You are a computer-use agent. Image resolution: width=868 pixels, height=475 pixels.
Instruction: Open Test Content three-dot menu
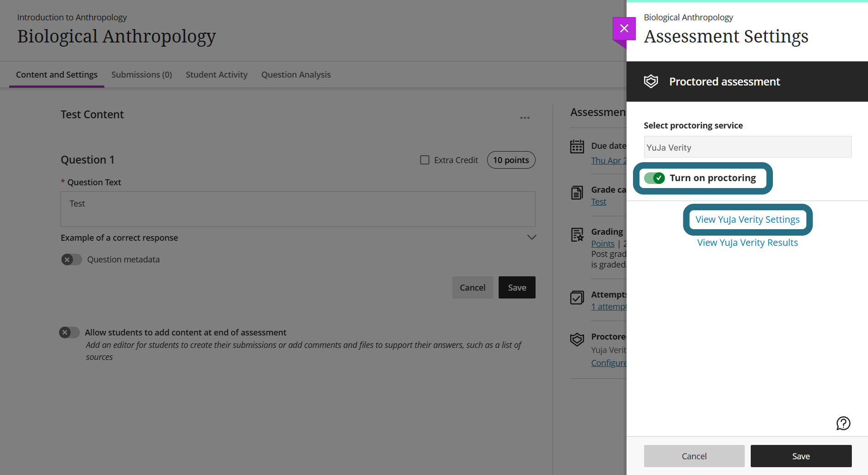[525, 118]
